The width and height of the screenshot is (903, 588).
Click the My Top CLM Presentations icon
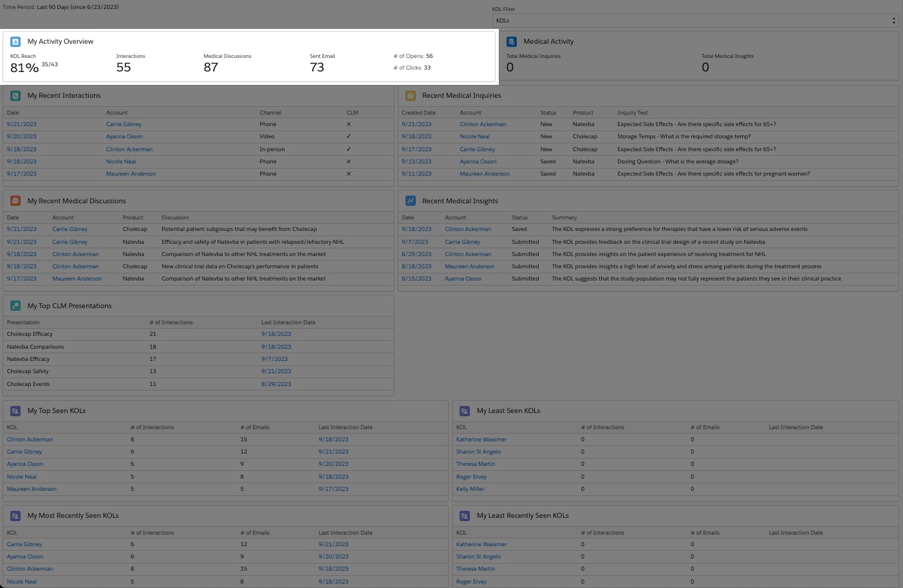[15, 306]
